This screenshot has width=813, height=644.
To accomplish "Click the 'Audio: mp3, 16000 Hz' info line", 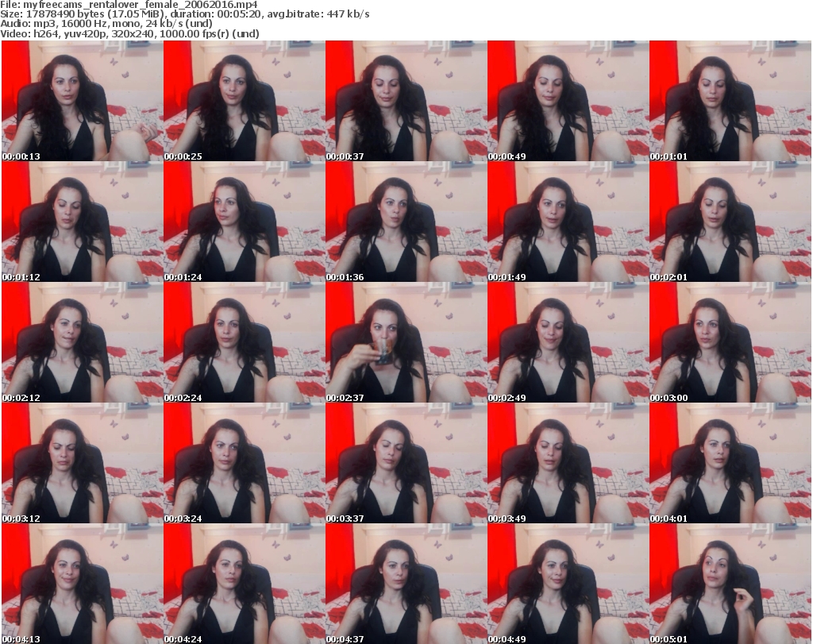I will (x=106, y=24).
